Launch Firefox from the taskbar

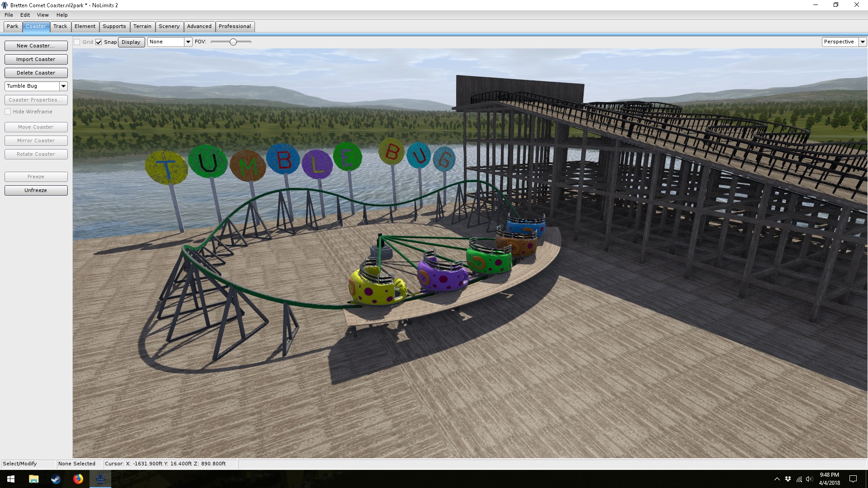click(x=78, y=479)
